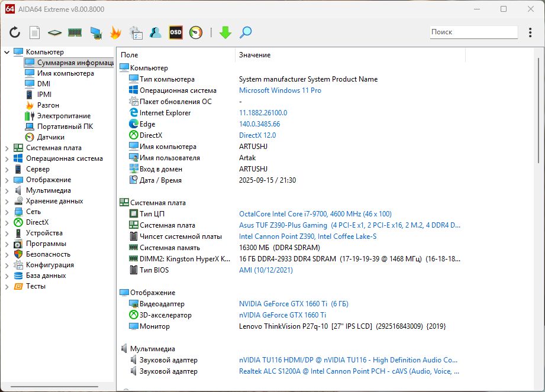Collapse the Компьютер tree node
545x392 pixels.
7,52
